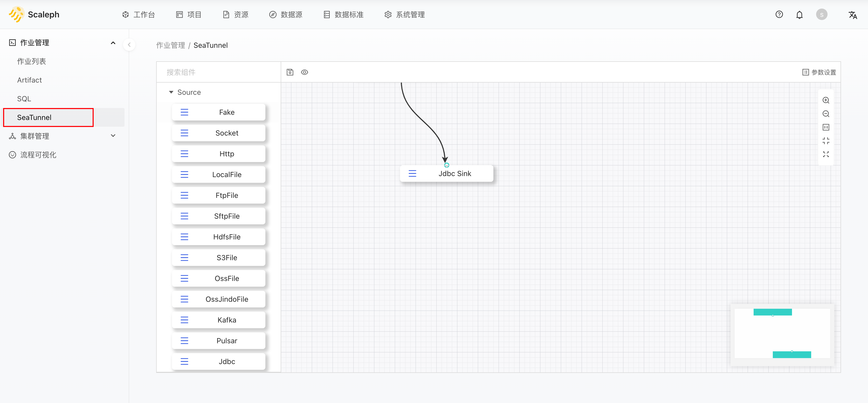Reset canvas zoom to 1:1 scale
Image resolution: width=868 pixels, height=403 pixels.
click(x=826, y=127)
